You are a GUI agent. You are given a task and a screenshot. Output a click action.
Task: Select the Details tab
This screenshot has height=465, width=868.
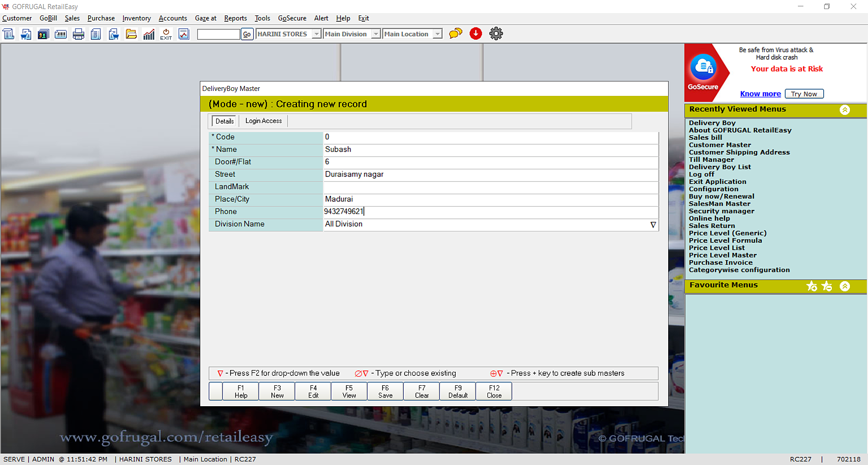coord(225,121)
